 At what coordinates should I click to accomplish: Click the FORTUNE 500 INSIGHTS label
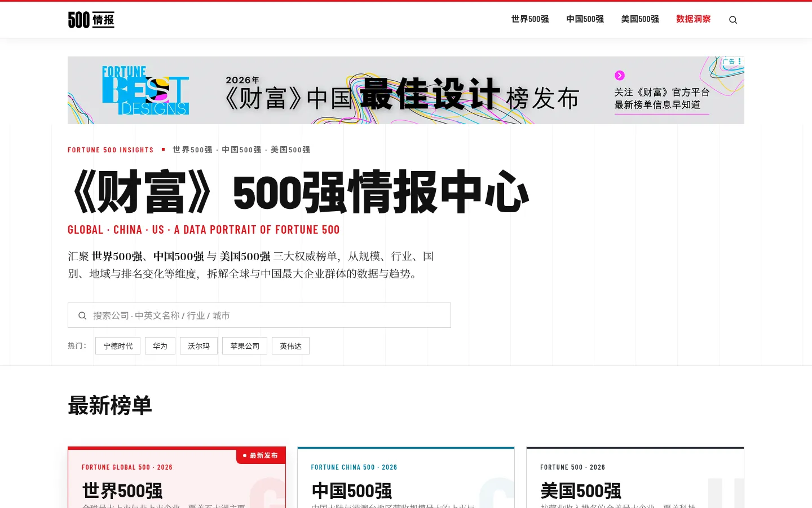click(x=111, y=150)
